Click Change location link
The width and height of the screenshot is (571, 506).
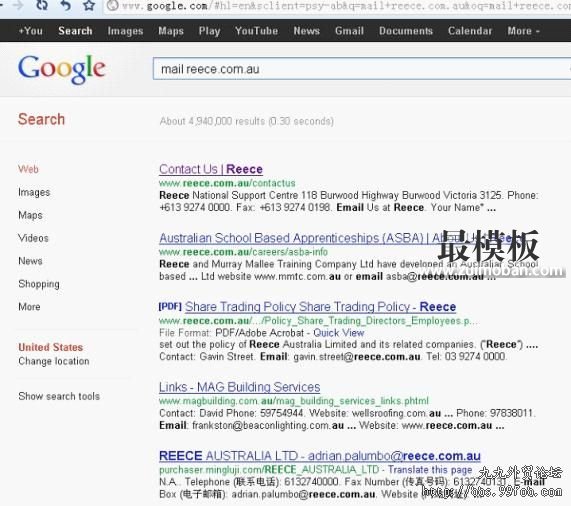point(54,361)
